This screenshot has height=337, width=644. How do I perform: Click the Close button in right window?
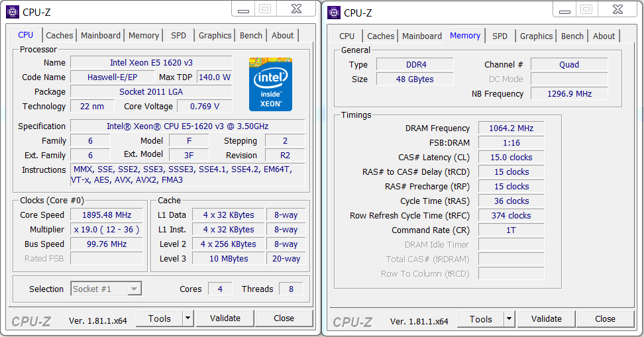[605, 319]
